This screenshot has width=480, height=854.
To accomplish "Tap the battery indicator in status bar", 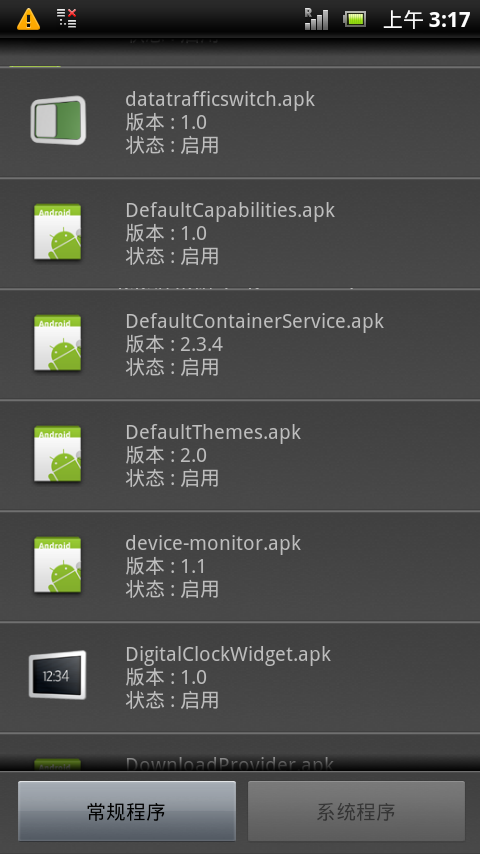I will pos(355,20).
